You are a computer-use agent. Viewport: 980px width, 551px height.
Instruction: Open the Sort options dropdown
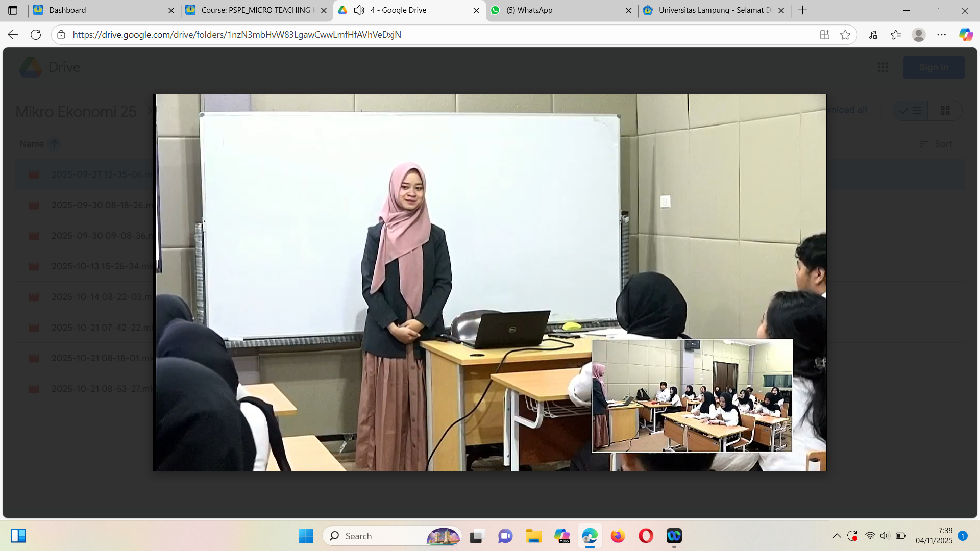[936, 144]
